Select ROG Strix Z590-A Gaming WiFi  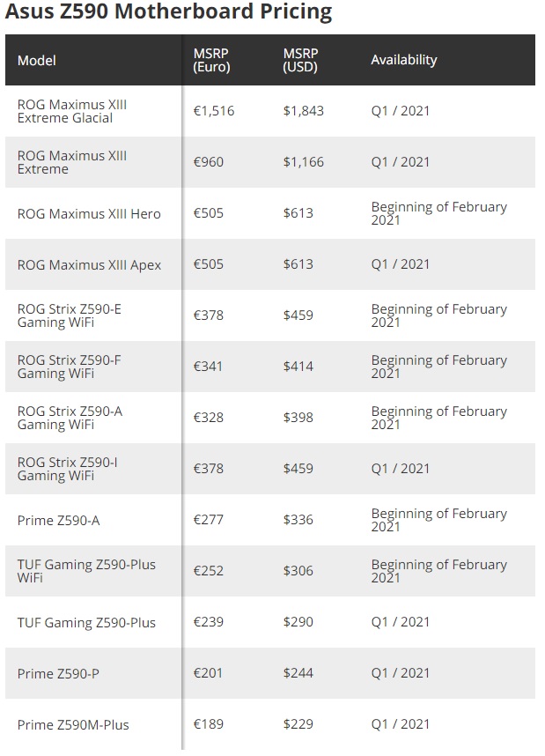pos(70,418)
